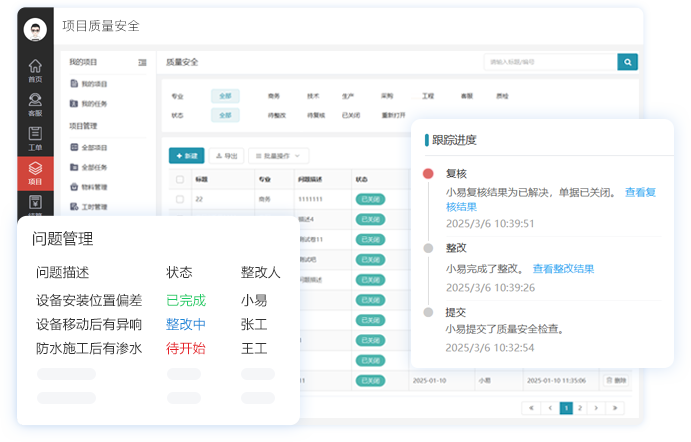
Task: Open the 批量操作 dropdown
Action: click(279, 156)
